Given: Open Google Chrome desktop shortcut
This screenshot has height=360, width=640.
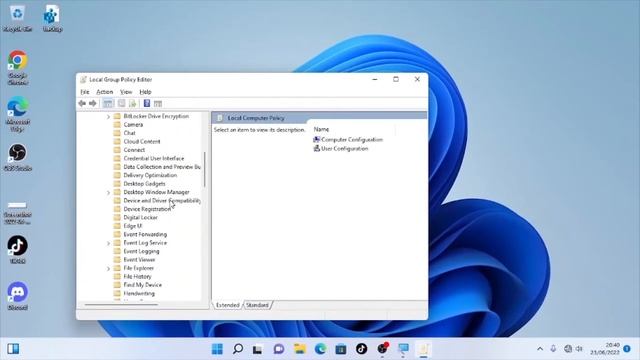Looking at the screenshot, I should [18, 67].
